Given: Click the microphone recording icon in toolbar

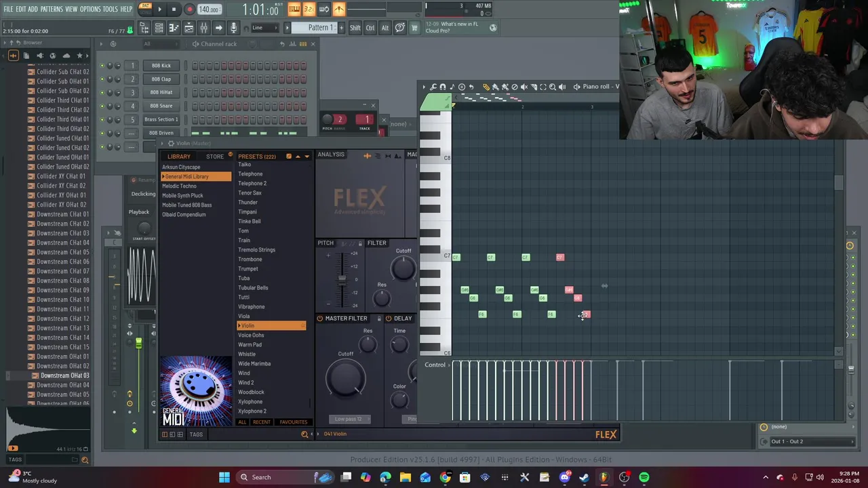Looking at the screenshot, I should click(233, 28).
